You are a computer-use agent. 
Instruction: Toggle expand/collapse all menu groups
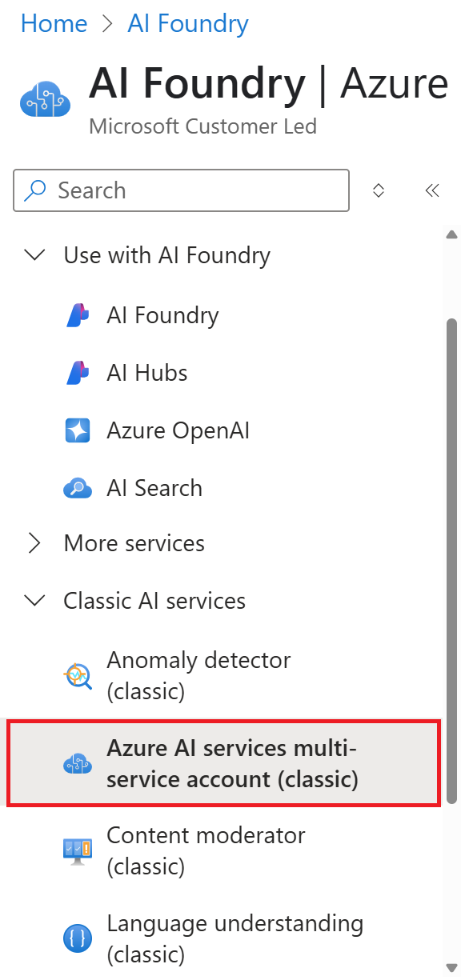pyautogui.click(x=379, y=190)
